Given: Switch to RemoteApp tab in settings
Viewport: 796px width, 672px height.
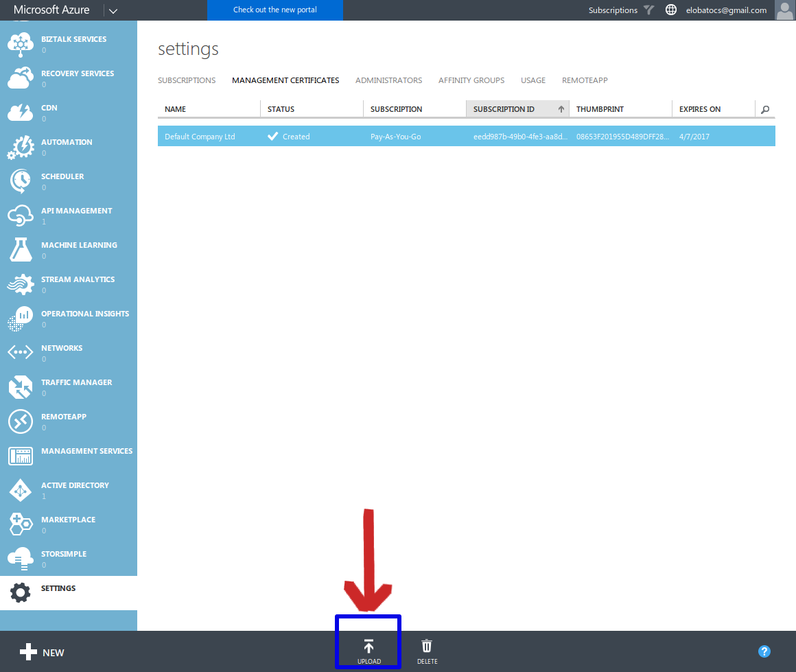Looking at the screenshot, I should click(x=585, y=80).
